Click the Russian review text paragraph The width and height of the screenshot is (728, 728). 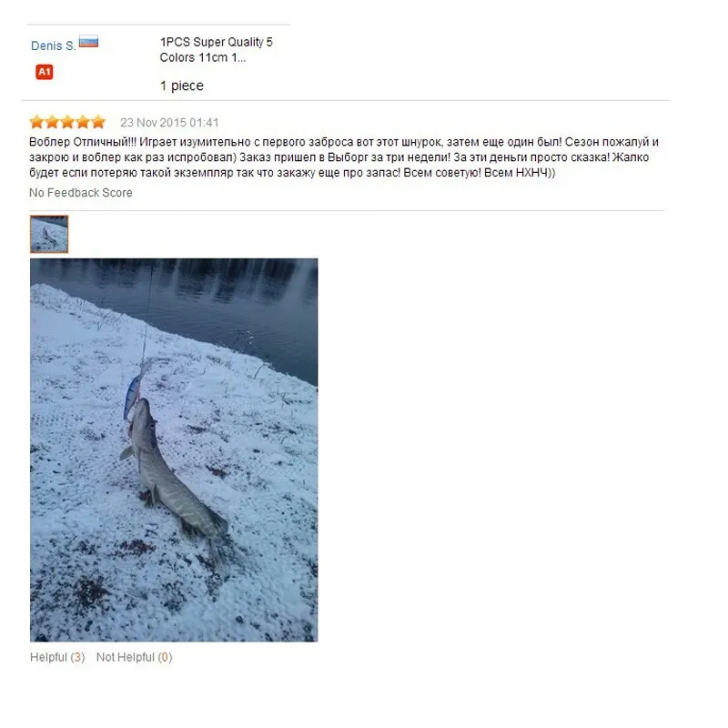click(344, 157)
